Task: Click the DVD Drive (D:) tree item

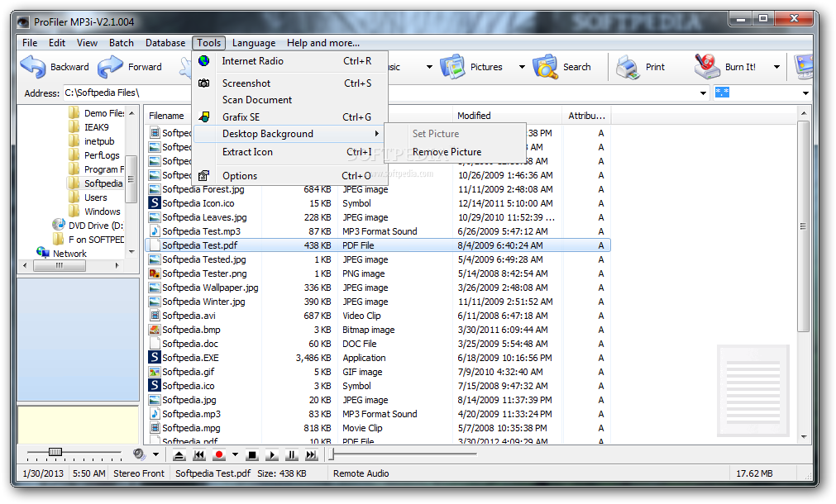Action: coord(88,226)
